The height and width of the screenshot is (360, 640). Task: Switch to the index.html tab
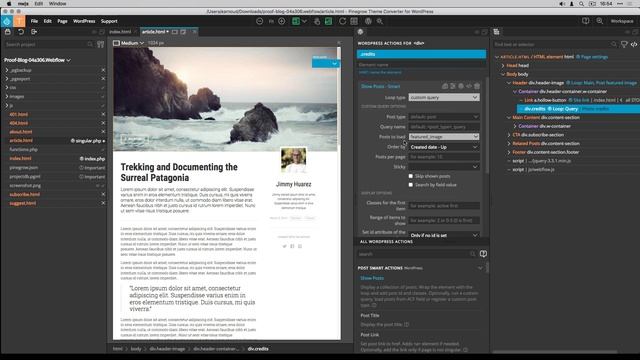[x=120, y=32]
